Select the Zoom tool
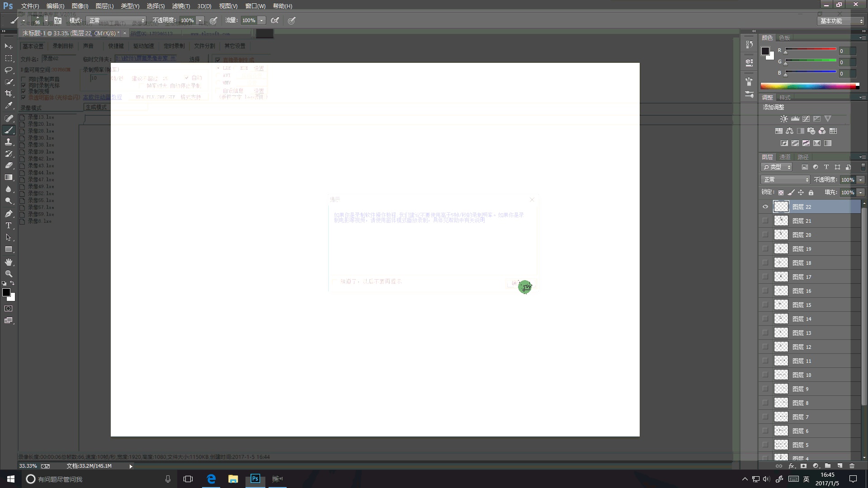Screen dimensions: 868x488 pyautogui.click(x=9, y=274)
